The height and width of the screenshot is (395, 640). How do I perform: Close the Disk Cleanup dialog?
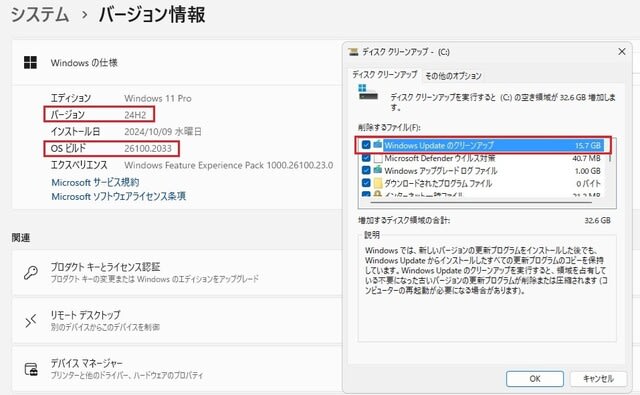(622, 51)
